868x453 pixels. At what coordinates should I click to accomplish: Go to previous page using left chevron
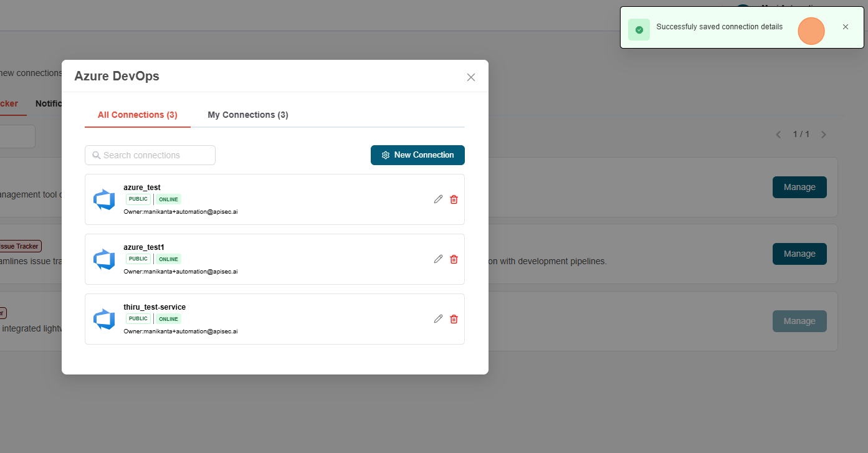point(778,135)
